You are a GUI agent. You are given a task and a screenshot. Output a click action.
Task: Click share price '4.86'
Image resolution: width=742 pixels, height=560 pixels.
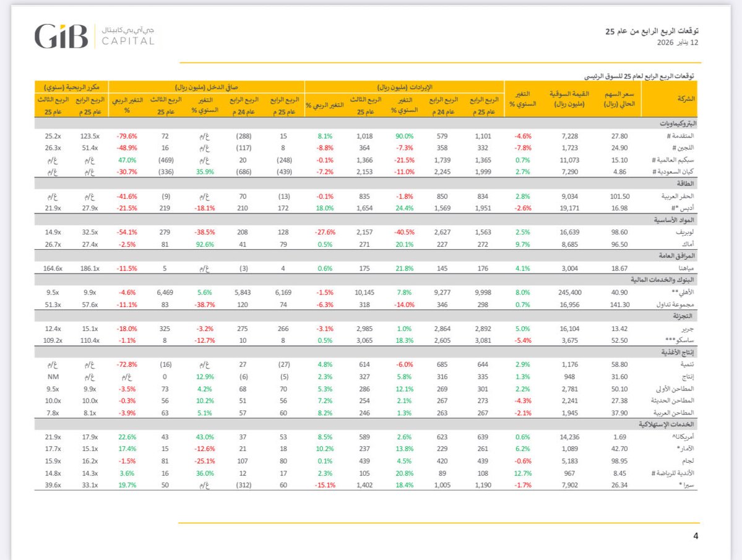(619, 172)
